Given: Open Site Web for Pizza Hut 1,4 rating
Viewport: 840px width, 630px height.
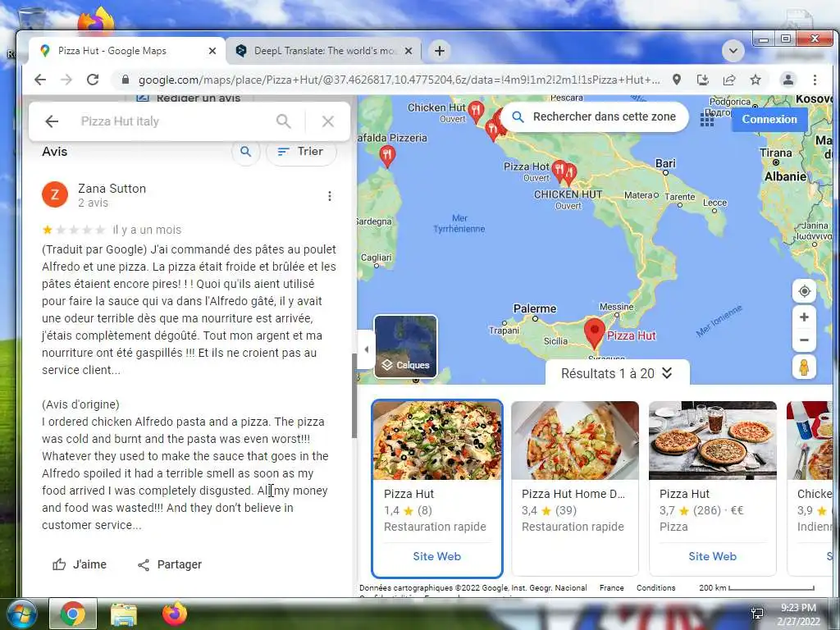Looking at the screenshot, I should (436, 556).
